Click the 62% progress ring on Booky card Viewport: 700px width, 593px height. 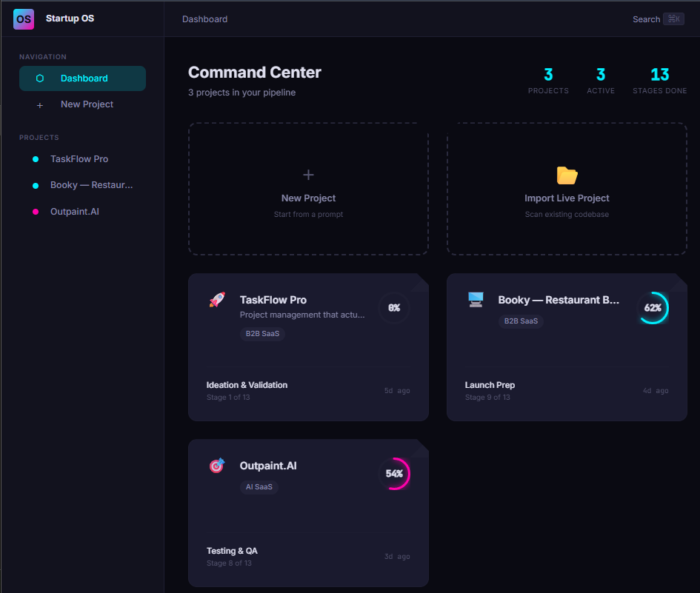point(653,308)
